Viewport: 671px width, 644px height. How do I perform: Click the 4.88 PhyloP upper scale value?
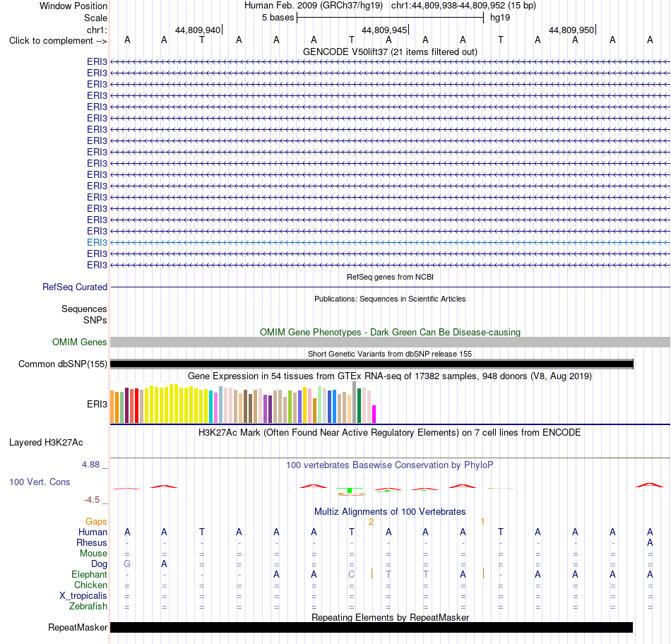click(x=90, y=464)
